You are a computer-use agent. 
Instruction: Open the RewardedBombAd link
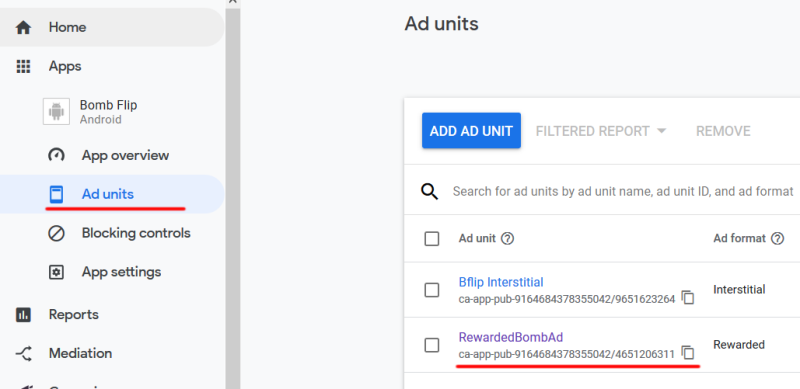coord(511,337)
